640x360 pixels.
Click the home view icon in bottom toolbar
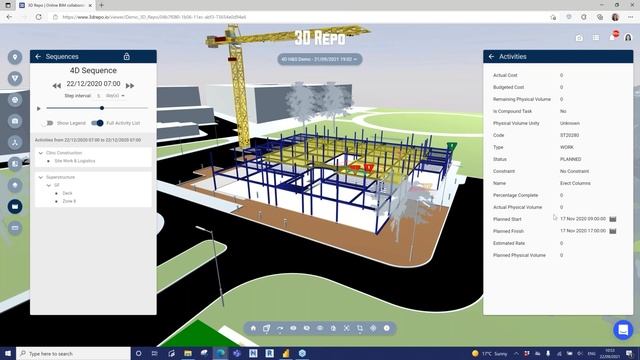click(x=253, y=328)
